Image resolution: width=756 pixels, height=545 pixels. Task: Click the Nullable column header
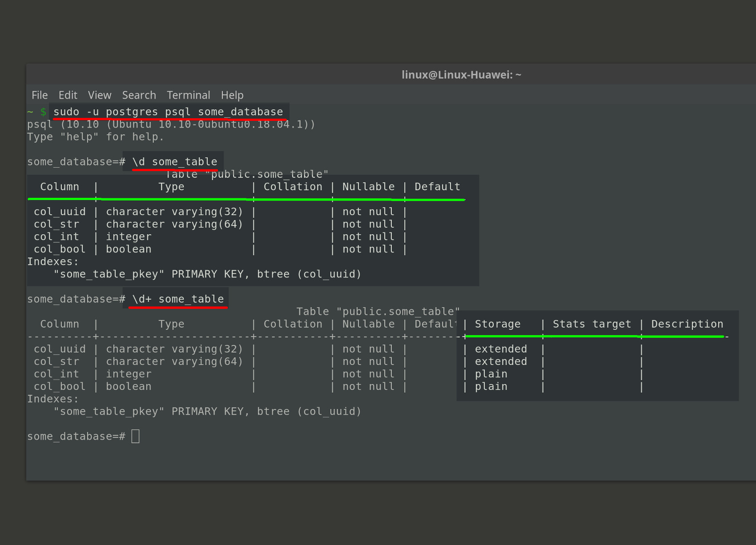pos(368,187)
